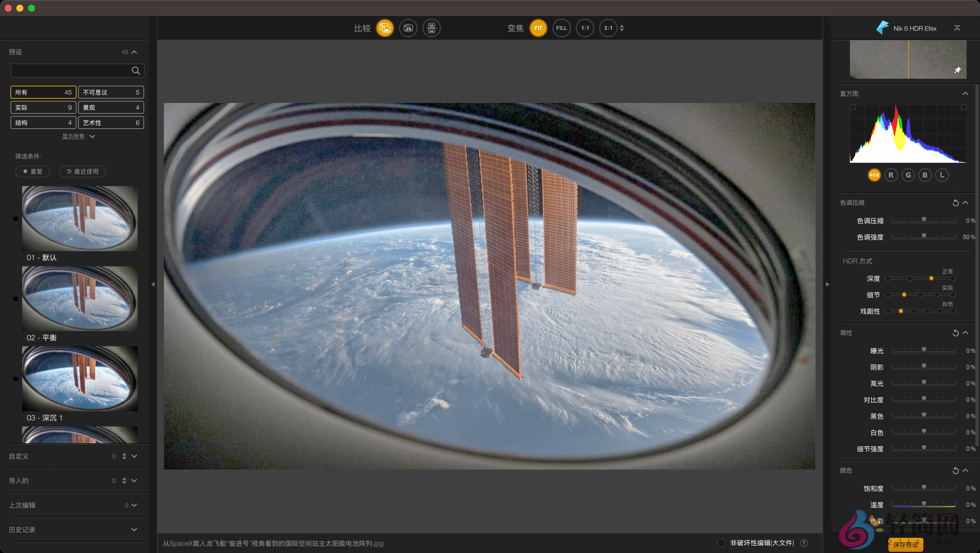980x553 pixels.
Task: Pin the loupe preview with pushpin icon
Action: pyautogui.click(x=958, y=70)
